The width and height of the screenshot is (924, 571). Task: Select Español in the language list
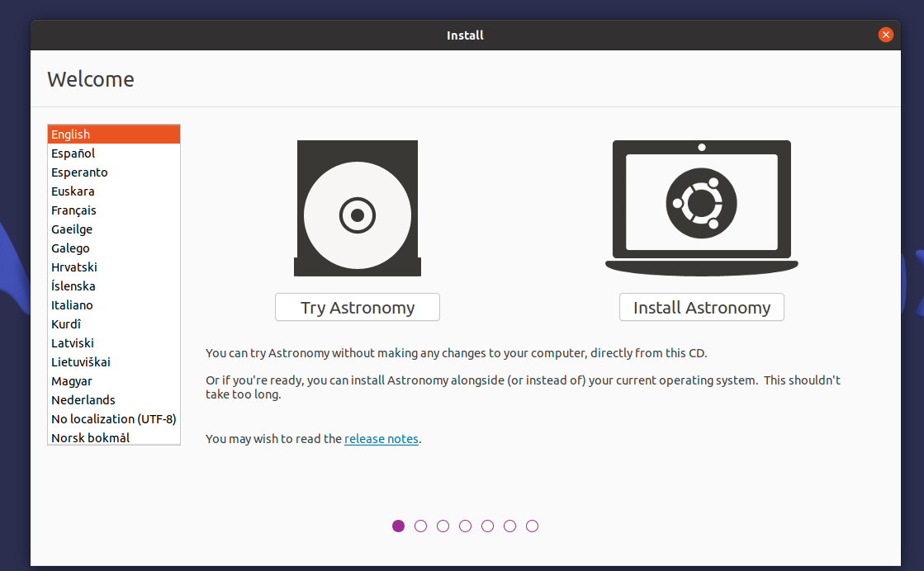click(114, 153)
